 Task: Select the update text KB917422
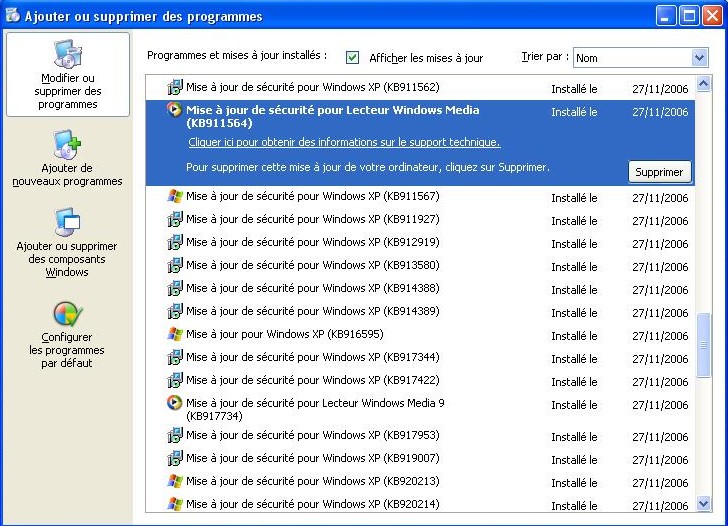coord(312,380)
